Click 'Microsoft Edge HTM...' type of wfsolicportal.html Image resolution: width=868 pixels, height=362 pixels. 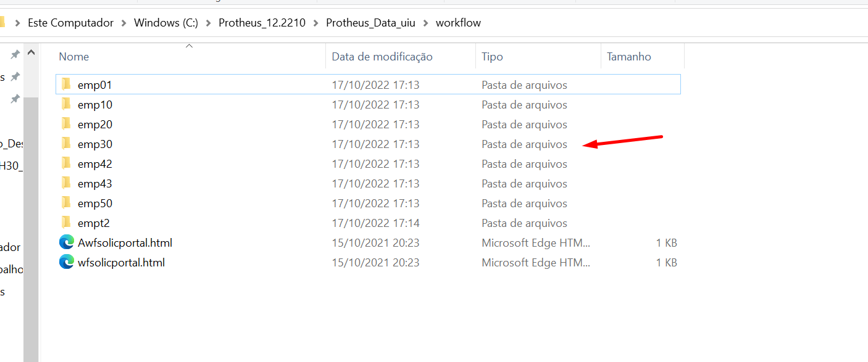point(535,262)
